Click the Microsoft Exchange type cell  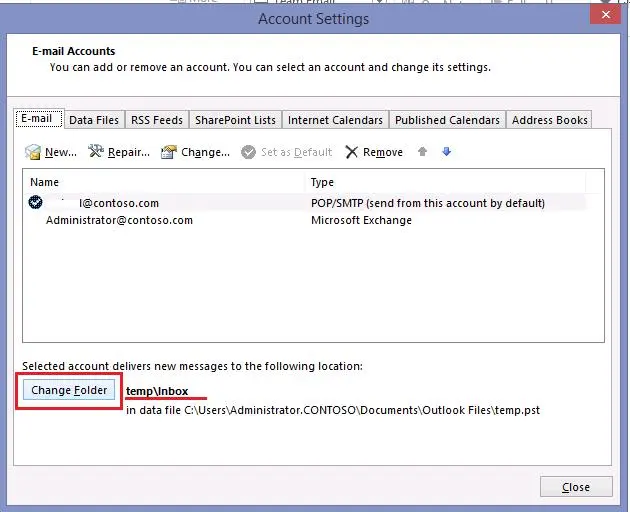361,220
